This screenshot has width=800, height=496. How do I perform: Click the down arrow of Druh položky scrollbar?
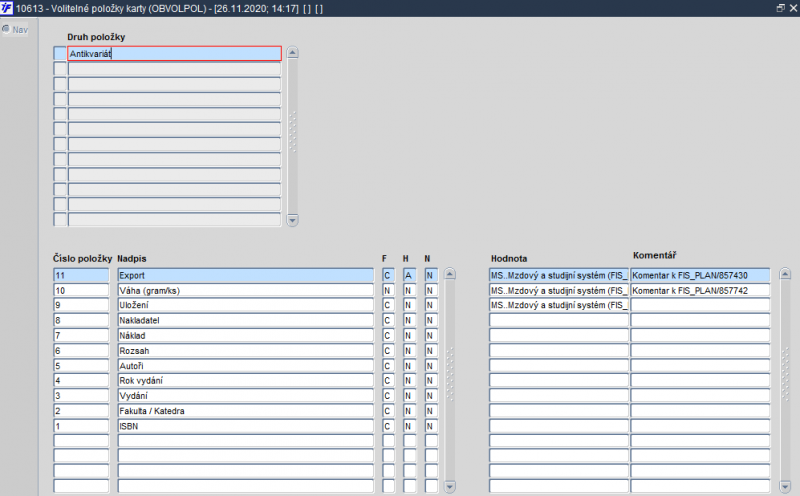(292, 220)
